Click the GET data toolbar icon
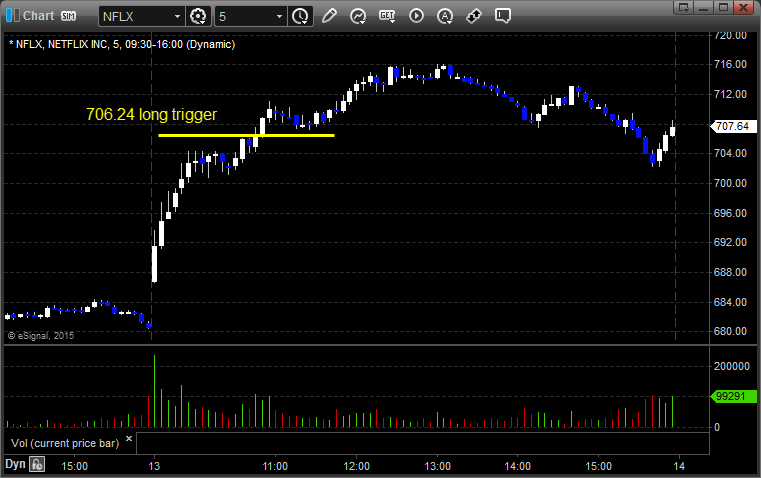Screen dimensions: 761x478 (387, 16)
